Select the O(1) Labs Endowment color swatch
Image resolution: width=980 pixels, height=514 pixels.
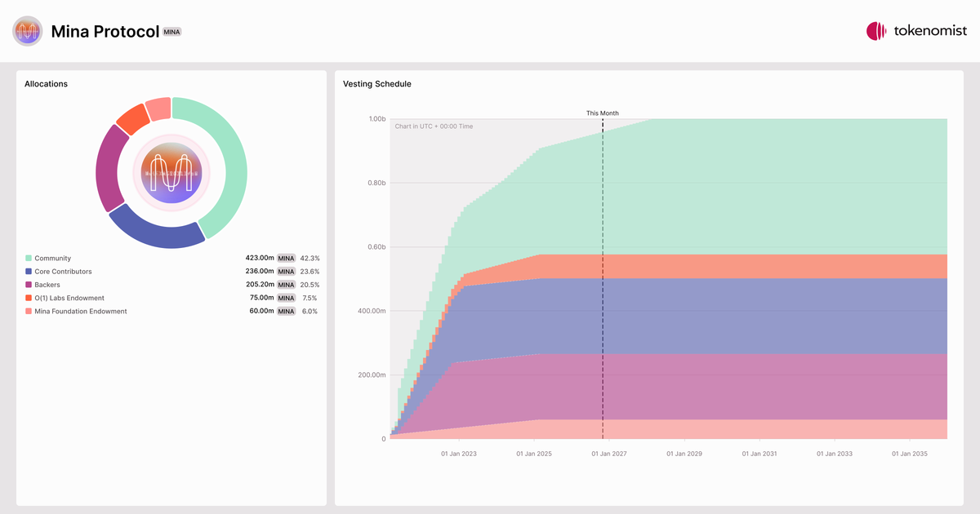point(29,298)
